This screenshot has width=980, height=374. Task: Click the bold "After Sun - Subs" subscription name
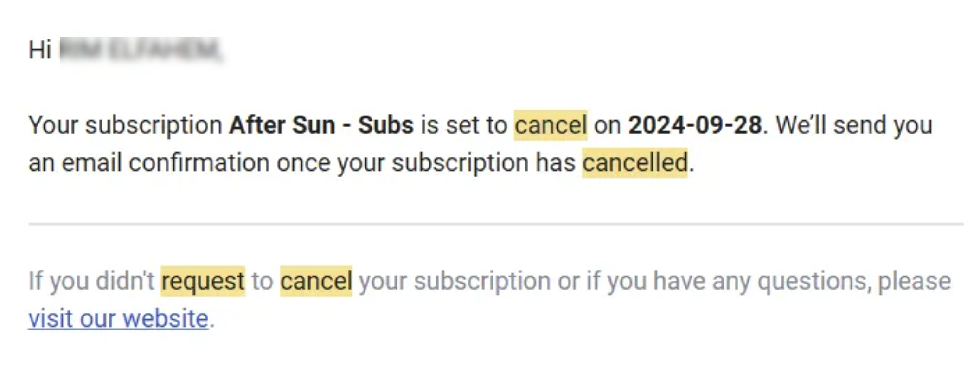(321, 125)
